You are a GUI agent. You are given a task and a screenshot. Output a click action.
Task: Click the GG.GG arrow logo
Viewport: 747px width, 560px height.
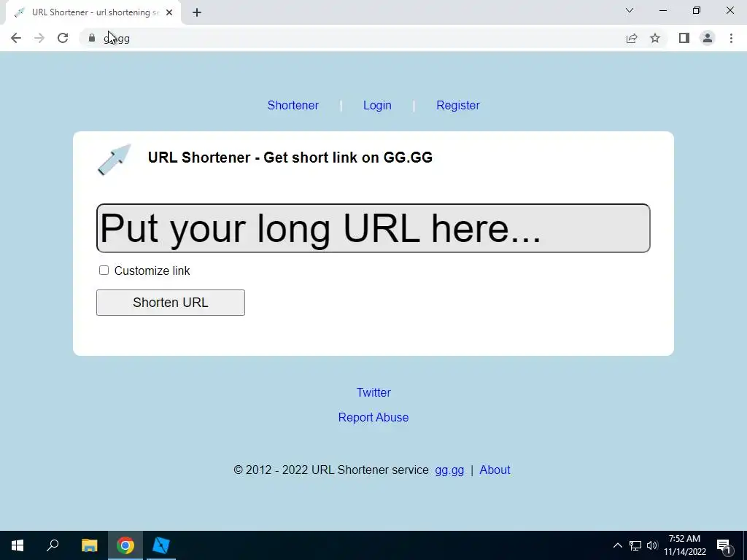[115, 160]
